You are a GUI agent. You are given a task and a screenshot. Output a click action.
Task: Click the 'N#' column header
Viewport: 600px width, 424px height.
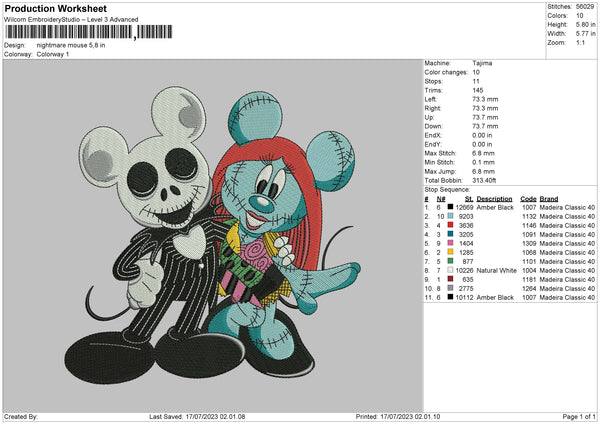pyautogui.click(x=441, y=199)
